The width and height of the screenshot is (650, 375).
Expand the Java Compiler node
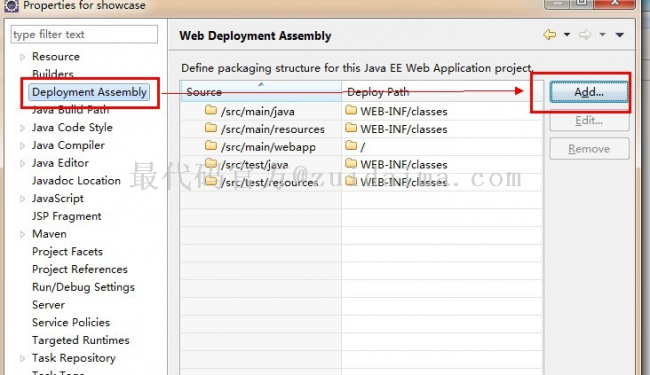point(22,145)
